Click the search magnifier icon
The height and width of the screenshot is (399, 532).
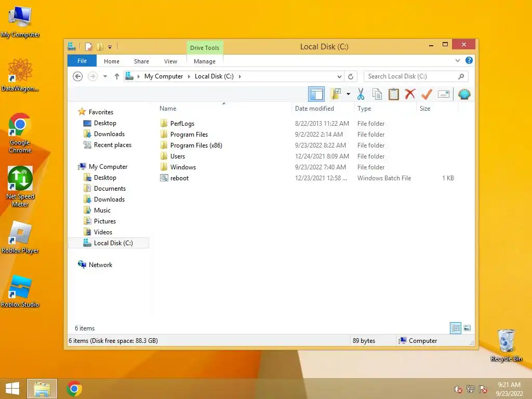(461, 76)
